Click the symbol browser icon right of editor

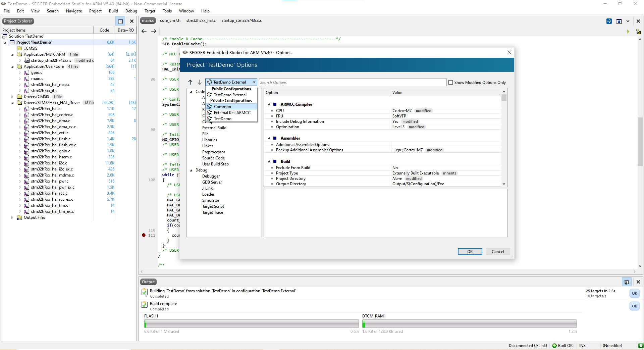coord(638,32)
